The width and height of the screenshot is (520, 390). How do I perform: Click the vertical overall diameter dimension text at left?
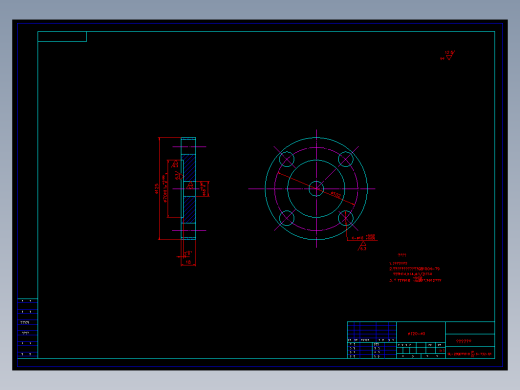(x=156, y=189)
